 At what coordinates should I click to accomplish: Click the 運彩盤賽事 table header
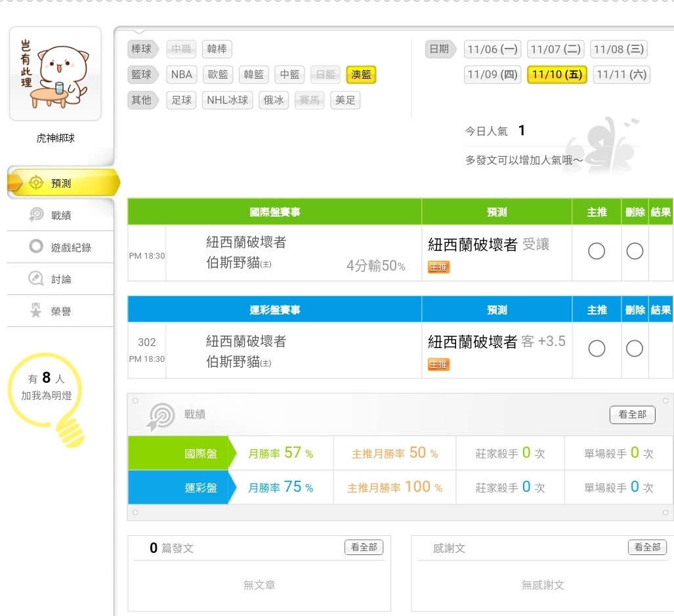click(275, 310)
